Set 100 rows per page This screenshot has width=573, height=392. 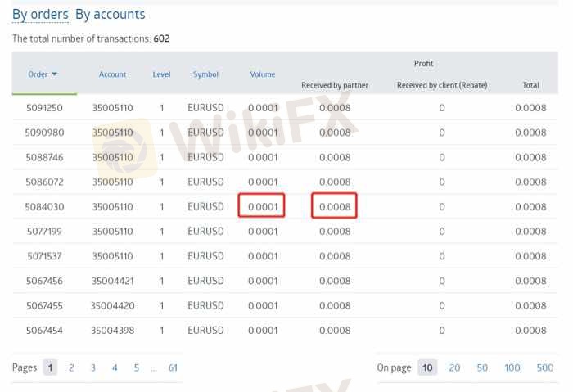[512, 367]
